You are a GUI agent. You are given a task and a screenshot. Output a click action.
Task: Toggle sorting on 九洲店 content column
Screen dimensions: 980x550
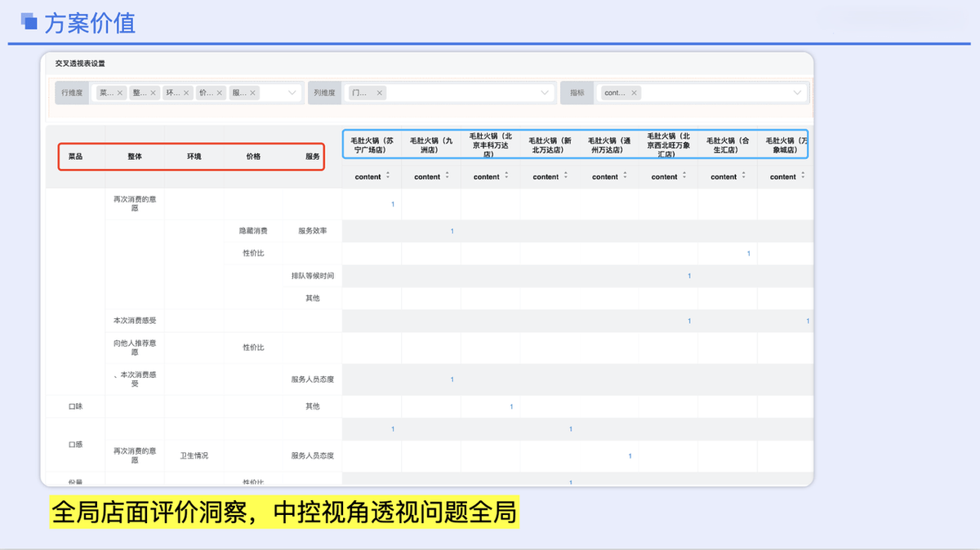click(x=449, y=176)
